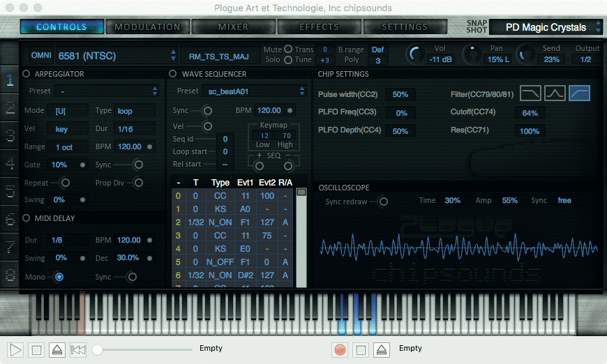Select the band-pass filter shape icon
This screenshot has width=607, height=364.
tap(555, 93)
